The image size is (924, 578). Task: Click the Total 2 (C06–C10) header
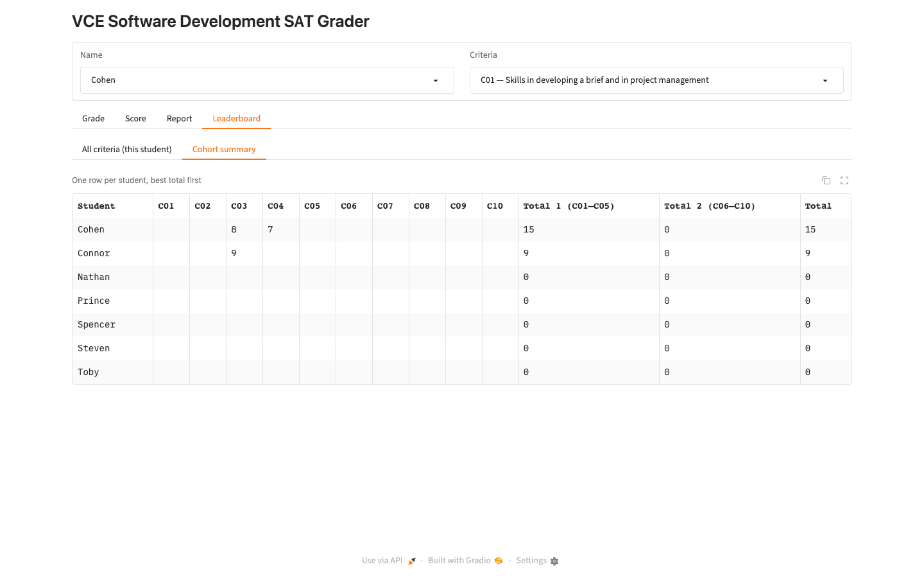coord(730,206)
